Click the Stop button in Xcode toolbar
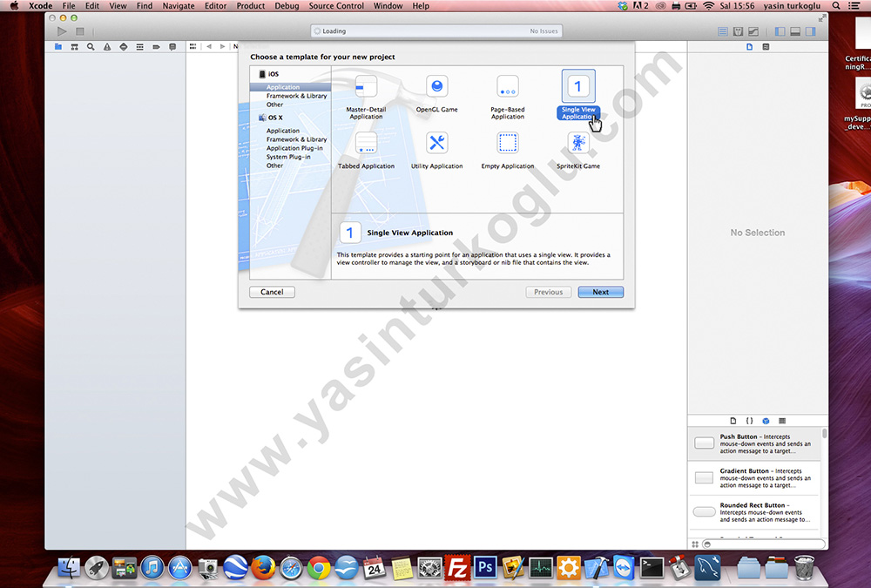This screenshot has width=871, height=588. (x=80, y=31)
